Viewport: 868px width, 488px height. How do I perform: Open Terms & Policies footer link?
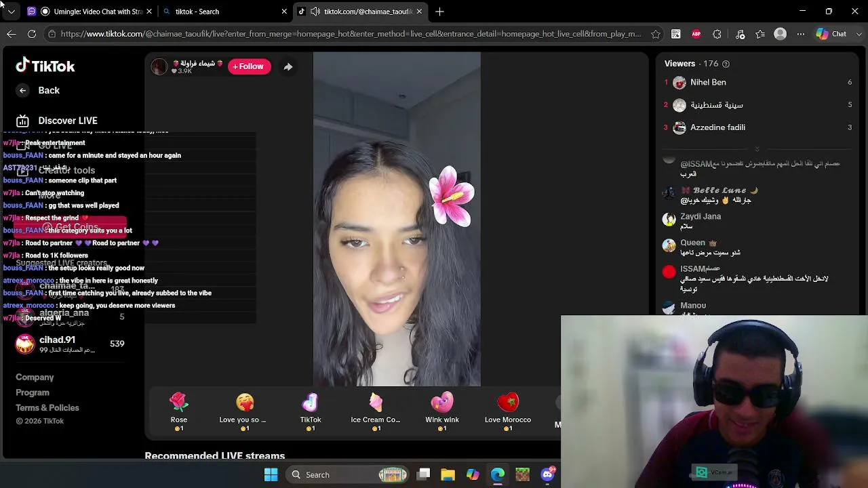coord(47,408)
